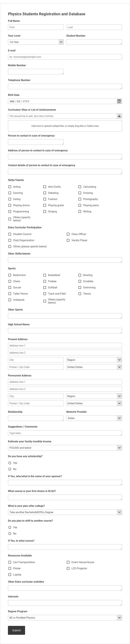Image resolution: width=130 pixels, height=644 pixels.
Task: Tick the Varsity Player checkbox
Action: [x=68, y=240]
